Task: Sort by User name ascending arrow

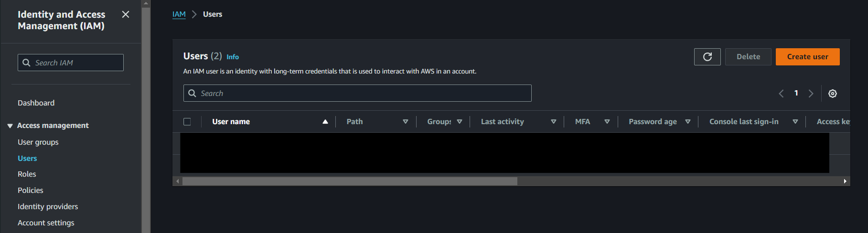Action: tap(325, 122)
